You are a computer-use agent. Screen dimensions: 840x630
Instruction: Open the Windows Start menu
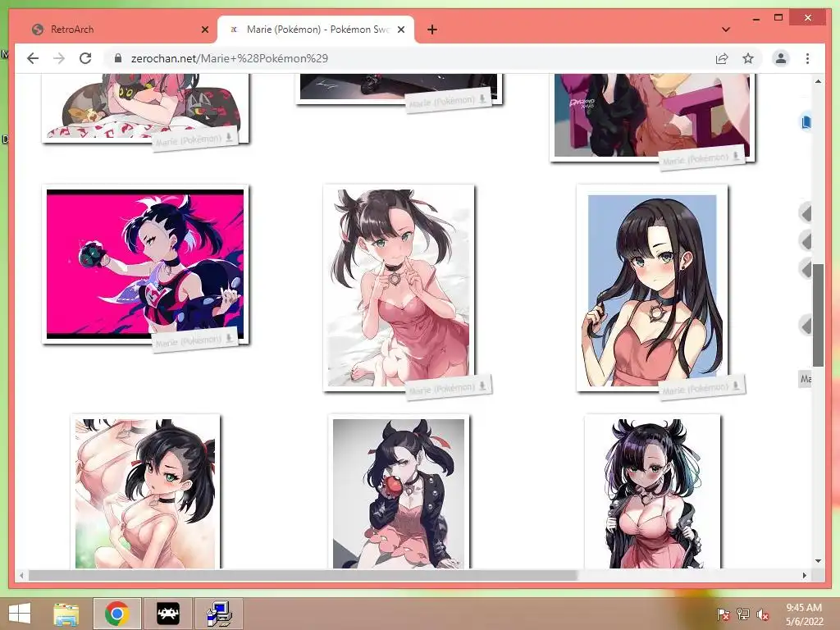[20, 614]
